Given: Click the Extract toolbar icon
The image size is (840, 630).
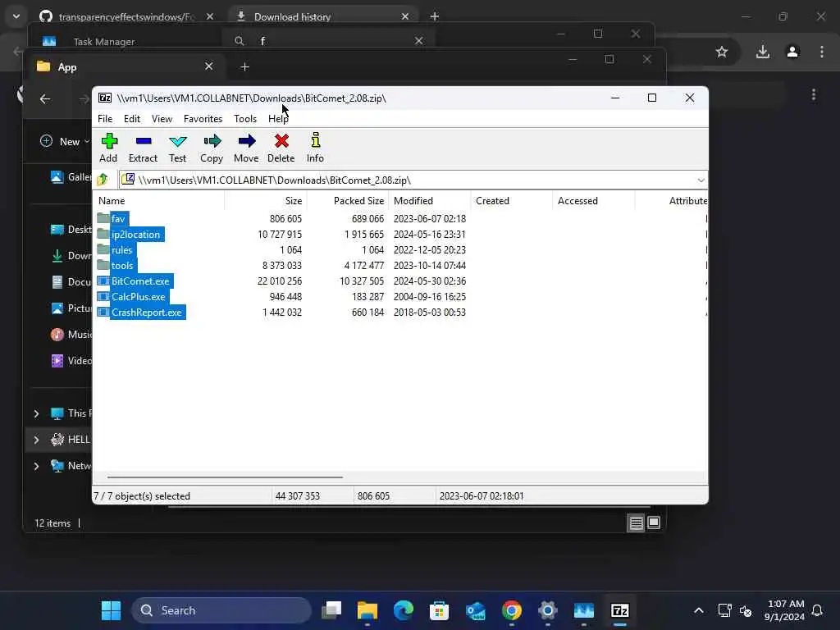Looking at the screenshot, I should pyautogui.click(x=143, y=148).
